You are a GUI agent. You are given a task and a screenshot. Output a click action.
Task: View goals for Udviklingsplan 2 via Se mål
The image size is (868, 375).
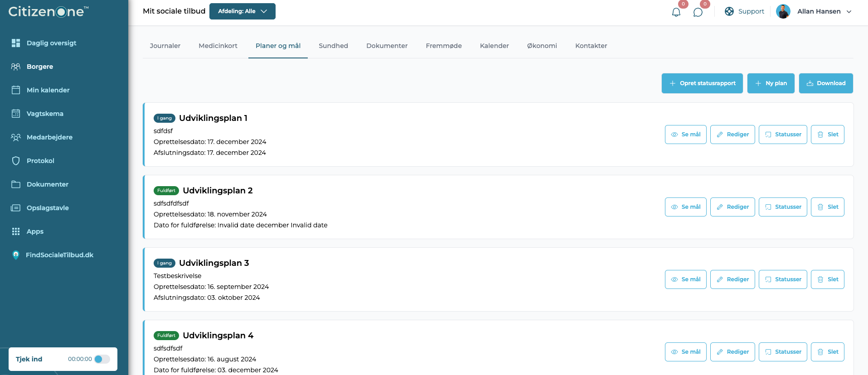[x=685, y=207]
